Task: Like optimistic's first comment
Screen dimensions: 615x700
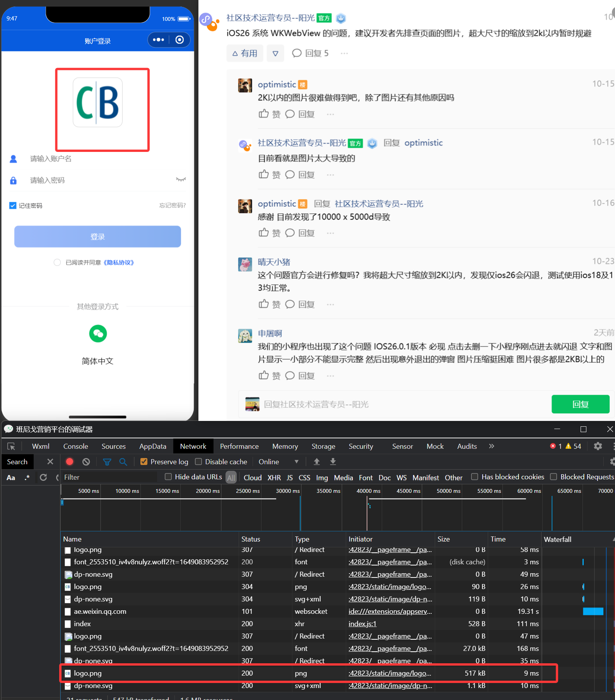Action: click(x=270, y=114)
